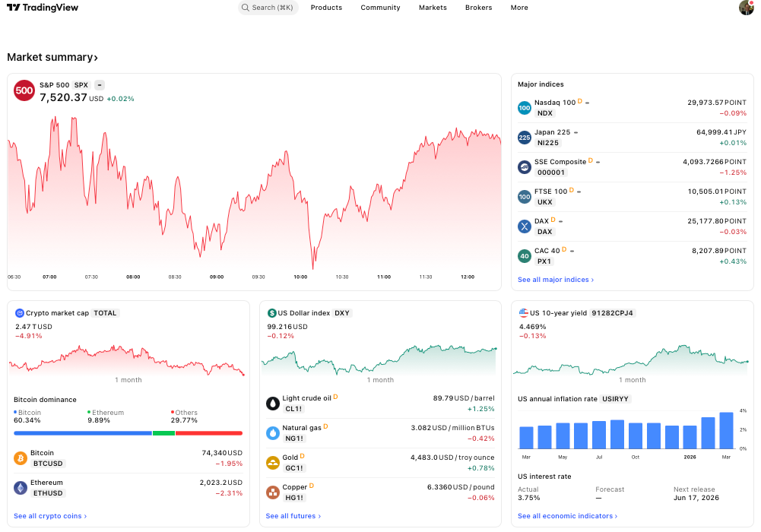This screenshot has height=532, width=761.
Task: Click the USIRYY ticker tag
Action: (x=615, y=399)
